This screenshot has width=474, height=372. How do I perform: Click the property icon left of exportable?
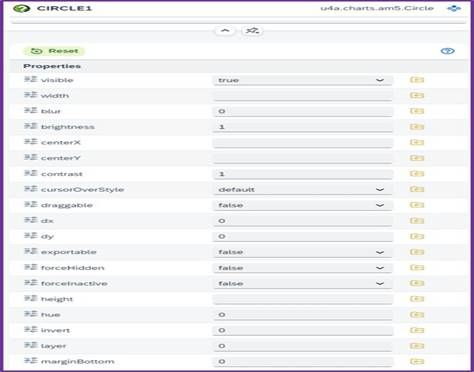[31, 252]
